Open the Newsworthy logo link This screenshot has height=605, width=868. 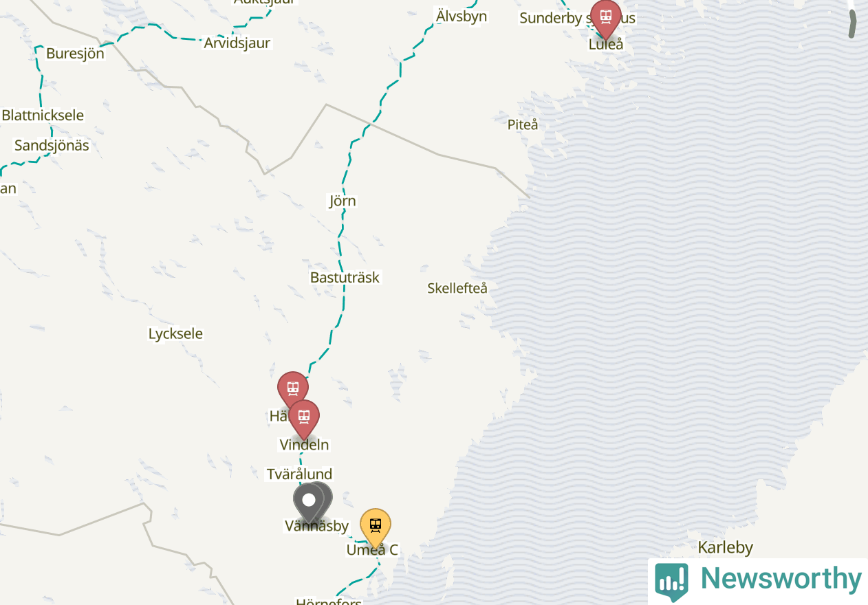coord(758,582)
